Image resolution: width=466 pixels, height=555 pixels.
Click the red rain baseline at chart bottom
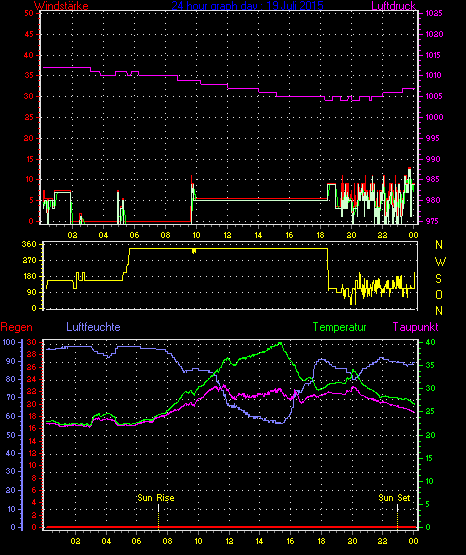(231, 527)
